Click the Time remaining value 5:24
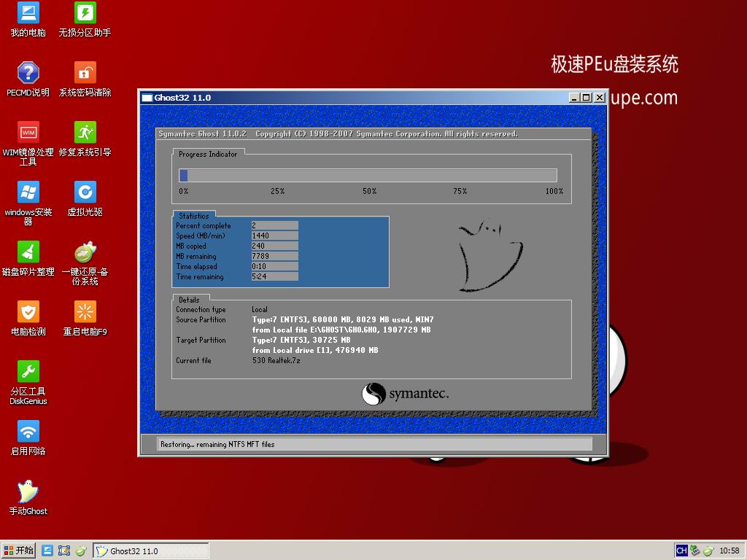 click(x=275, y=276)
